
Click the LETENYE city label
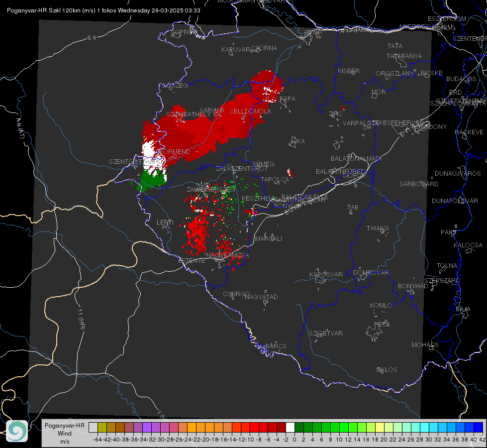[192, 261]
